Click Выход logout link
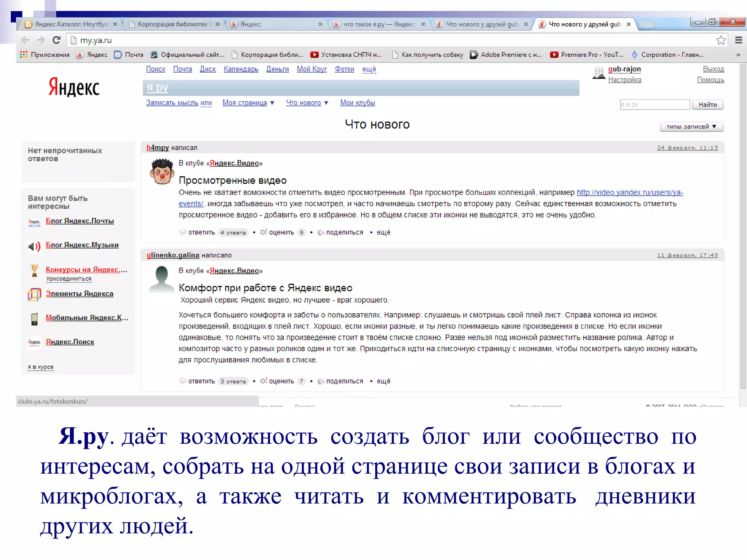The width and height of the screenshot is (747, 560). tap(713, 69)
